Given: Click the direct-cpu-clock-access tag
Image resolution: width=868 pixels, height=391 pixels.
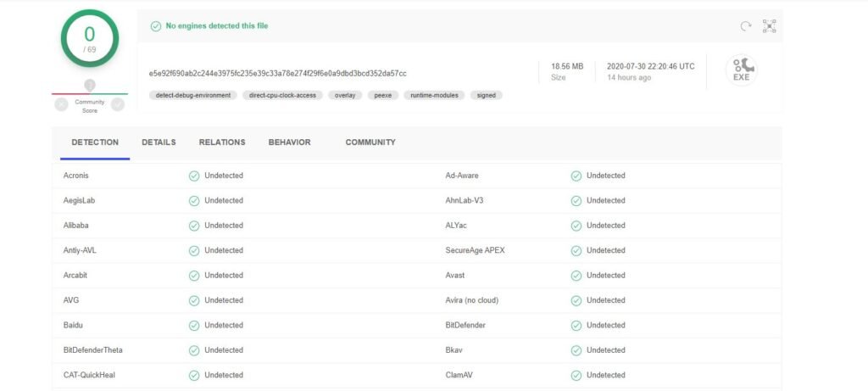Looking at the screenshot, I should click(282, 95).
